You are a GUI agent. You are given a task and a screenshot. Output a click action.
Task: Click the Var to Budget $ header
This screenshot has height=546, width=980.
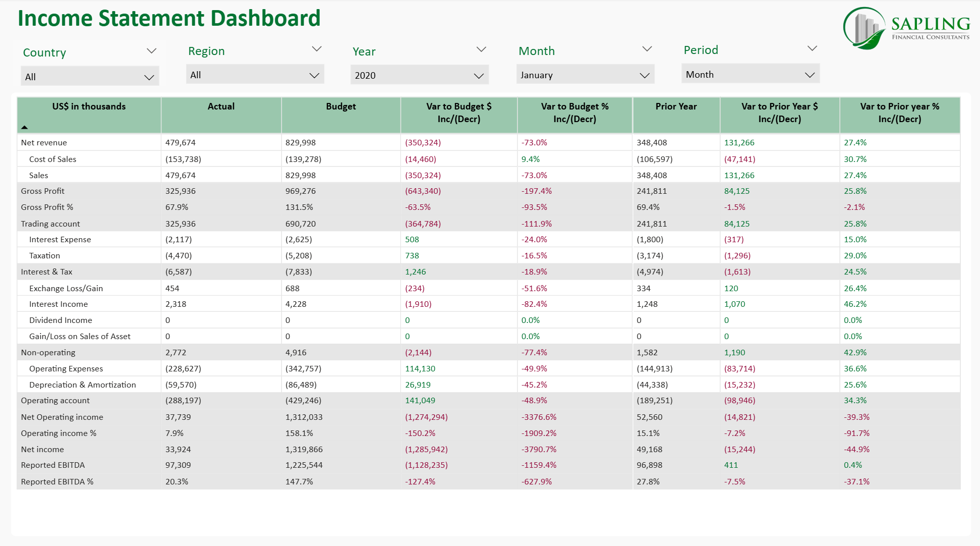[458, 113]
